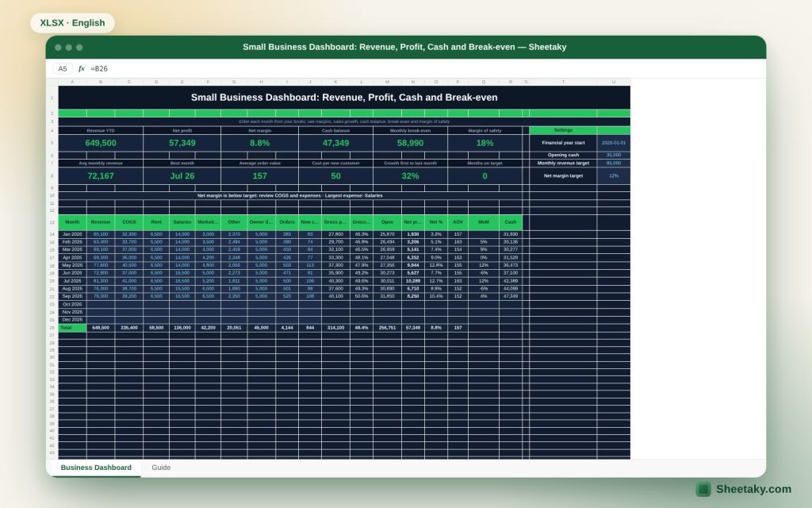The image size is (812, 508).
Task: Select row header 26
Action: click(x=52, y=328)
